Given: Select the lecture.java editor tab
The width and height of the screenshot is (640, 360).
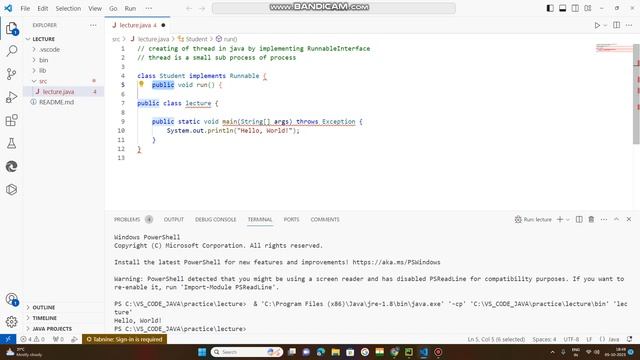Looking at the screenshot, I should click(x=137, y=25).
